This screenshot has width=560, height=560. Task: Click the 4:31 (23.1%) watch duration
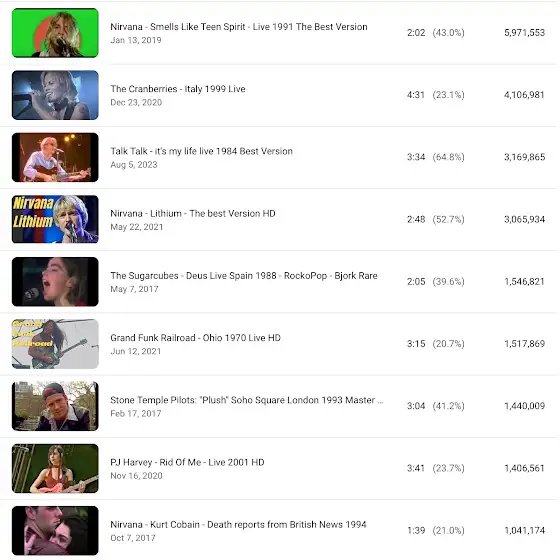436,95
